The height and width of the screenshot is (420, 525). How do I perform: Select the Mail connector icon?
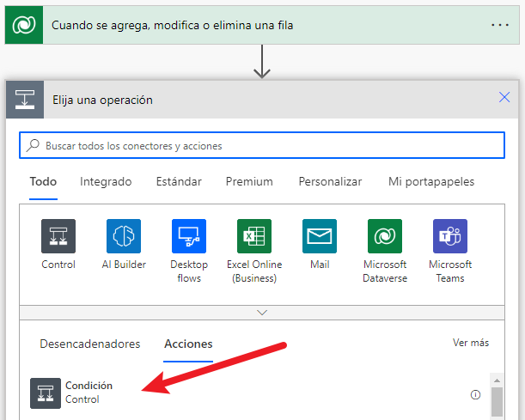(x=320, y=236)
